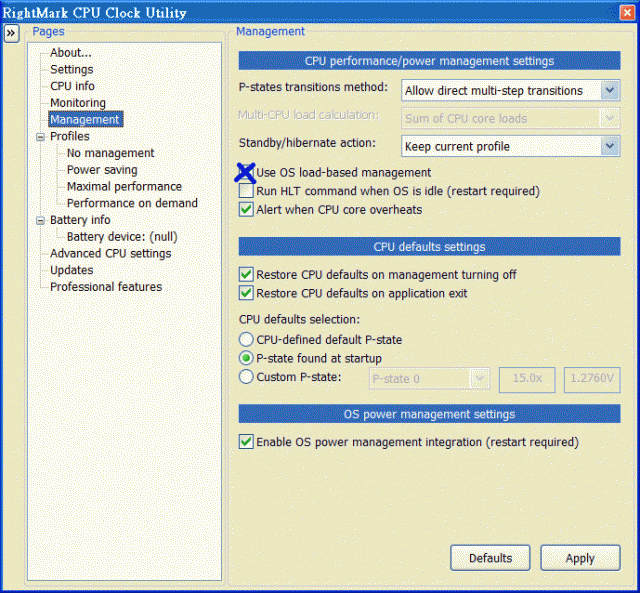Collapse the Battery info tree branch
Screen dimensions: 640x593
tap(40, 220)
